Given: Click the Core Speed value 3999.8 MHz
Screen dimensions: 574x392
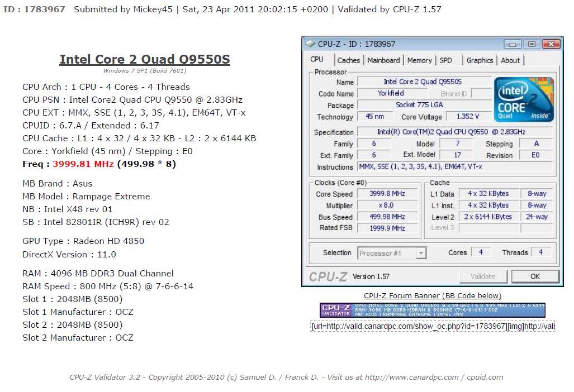Looking at the screenshot, I should point(387,193).
